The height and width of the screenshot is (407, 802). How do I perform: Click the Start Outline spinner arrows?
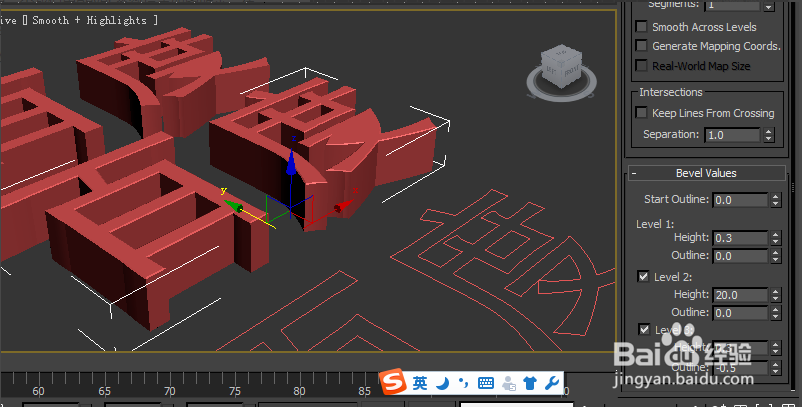click(x=776, y=200)
